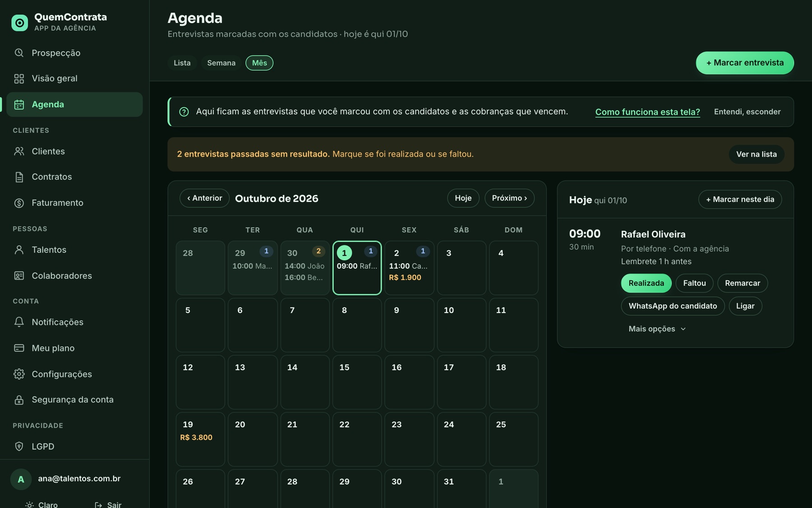Screen dimensions: 812x508
Task: Open WhatsApp do candidato
Action: tap(673, 306)
